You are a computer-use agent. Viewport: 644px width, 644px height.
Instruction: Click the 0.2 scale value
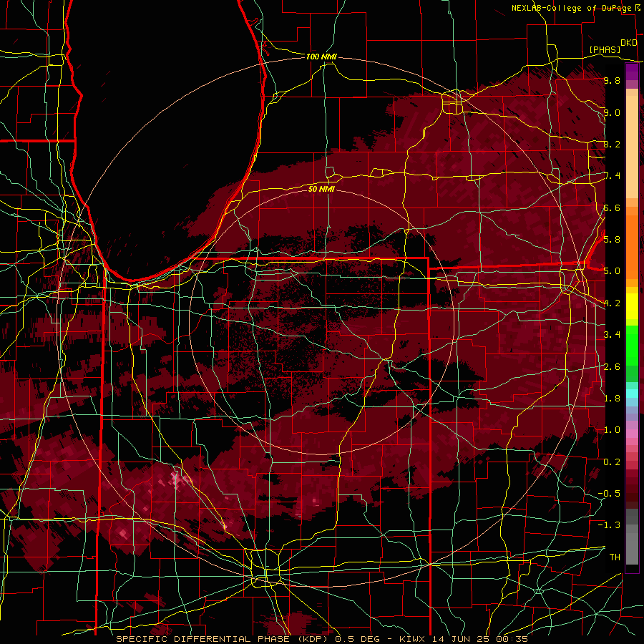coord(612,462)
